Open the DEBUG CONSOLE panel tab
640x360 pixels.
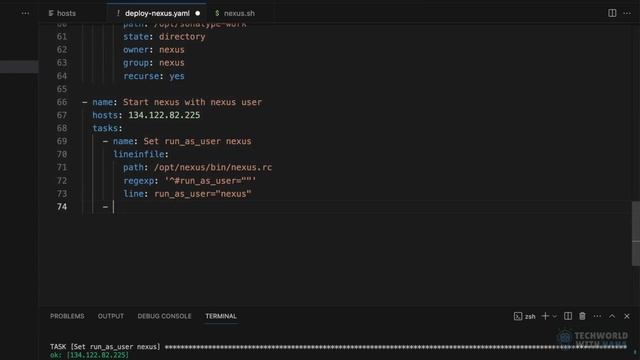click(x=164, y=316)
